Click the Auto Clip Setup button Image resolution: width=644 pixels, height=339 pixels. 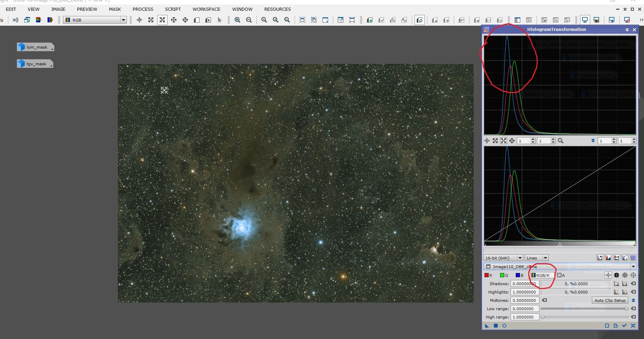610,300
